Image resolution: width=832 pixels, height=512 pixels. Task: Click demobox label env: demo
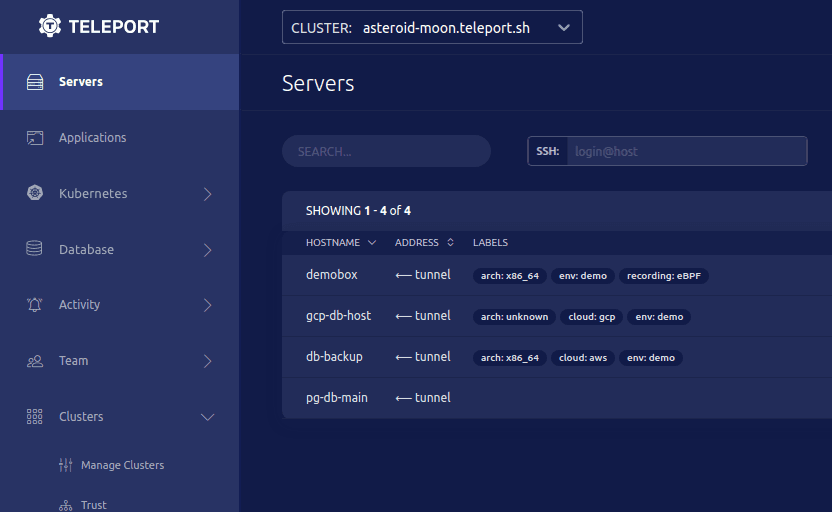pos(583,276)
